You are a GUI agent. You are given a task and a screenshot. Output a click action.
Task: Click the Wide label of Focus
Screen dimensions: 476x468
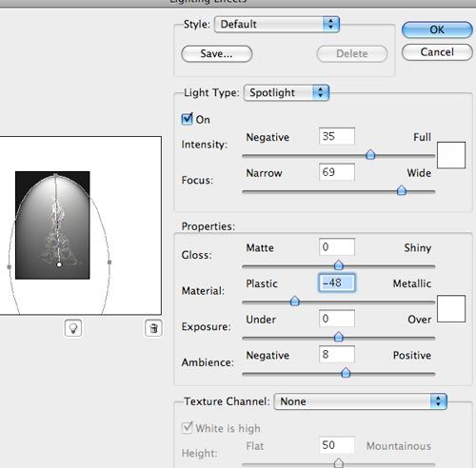coord(419,173)
